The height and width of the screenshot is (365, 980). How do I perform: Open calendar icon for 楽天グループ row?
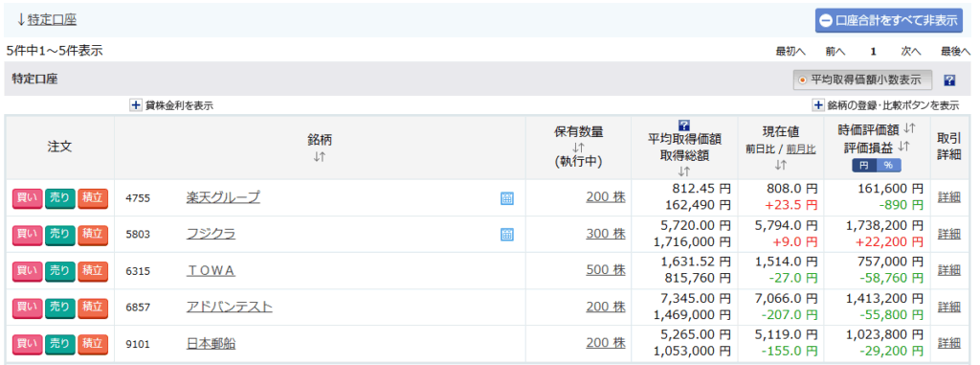[x=507, y=198]
